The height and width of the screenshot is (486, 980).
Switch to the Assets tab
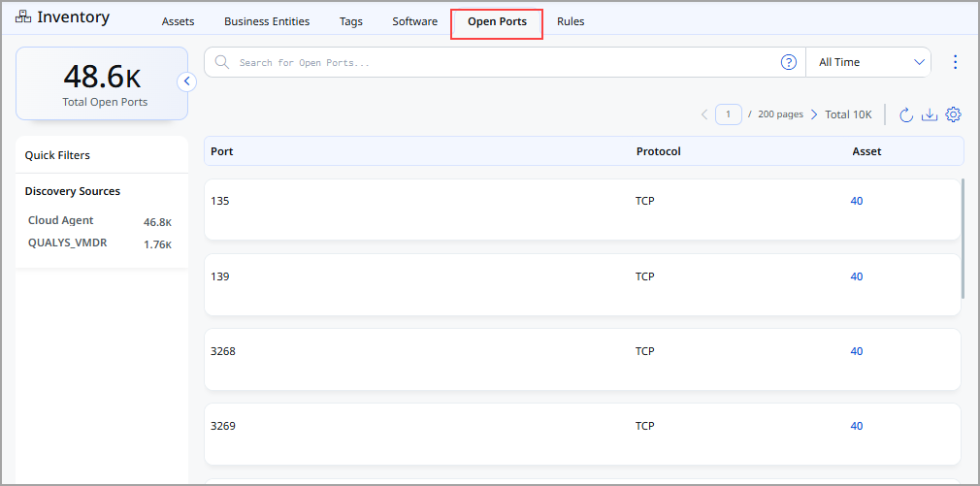[x=179, y=21]
